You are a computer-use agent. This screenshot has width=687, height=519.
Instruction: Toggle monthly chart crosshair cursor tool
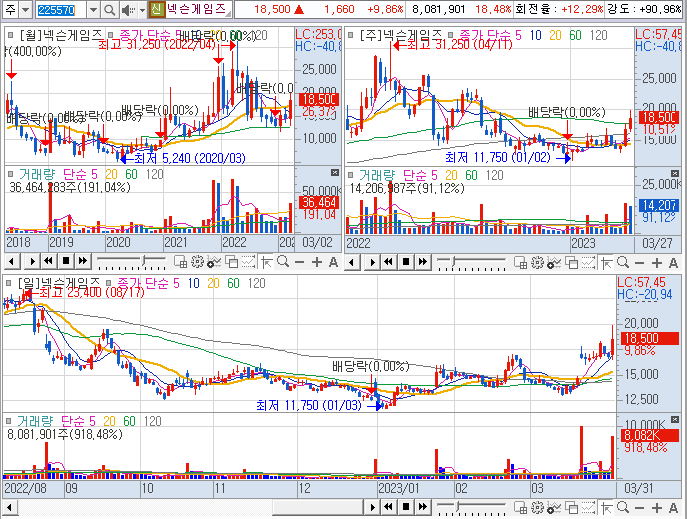[x=266, y=262]
